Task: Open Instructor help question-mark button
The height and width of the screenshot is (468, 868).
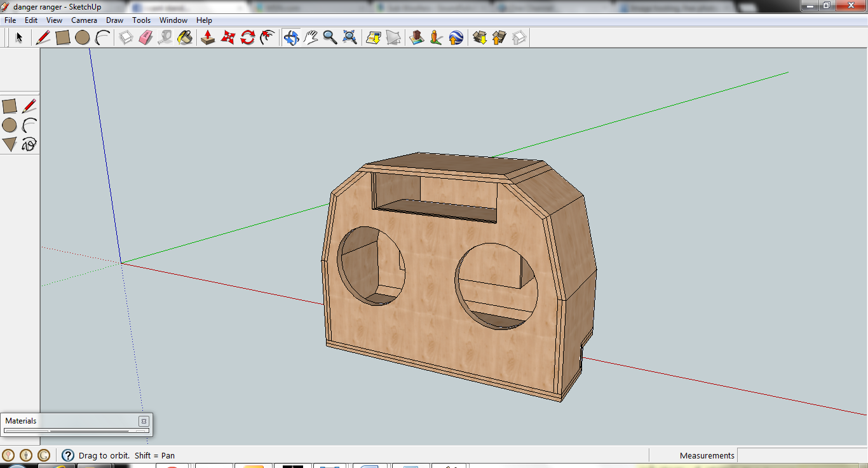Action: [x=68, y=455]
